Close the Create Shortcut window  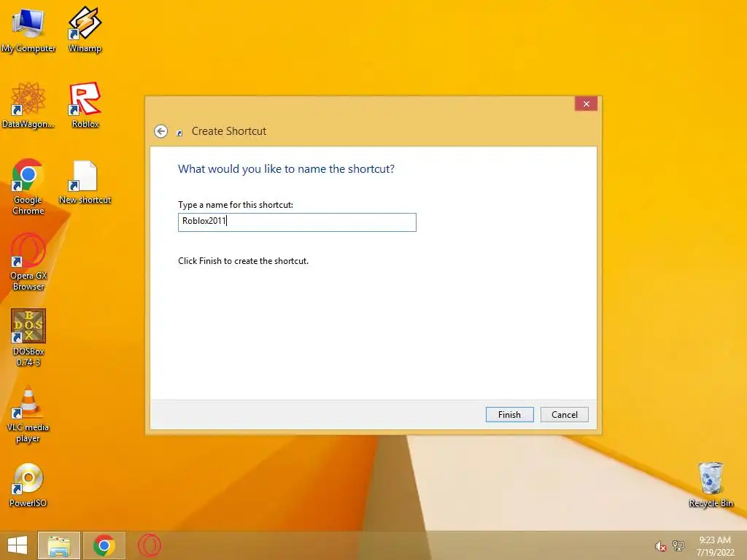coord(586,104)
